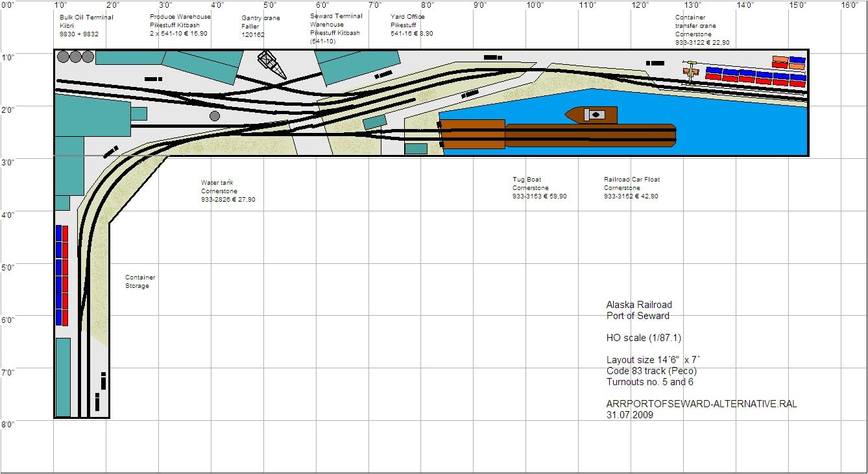This screenshot has height=474, width=868.
Task: Select the tug boat in the harbor
Action: click(590, 115)
